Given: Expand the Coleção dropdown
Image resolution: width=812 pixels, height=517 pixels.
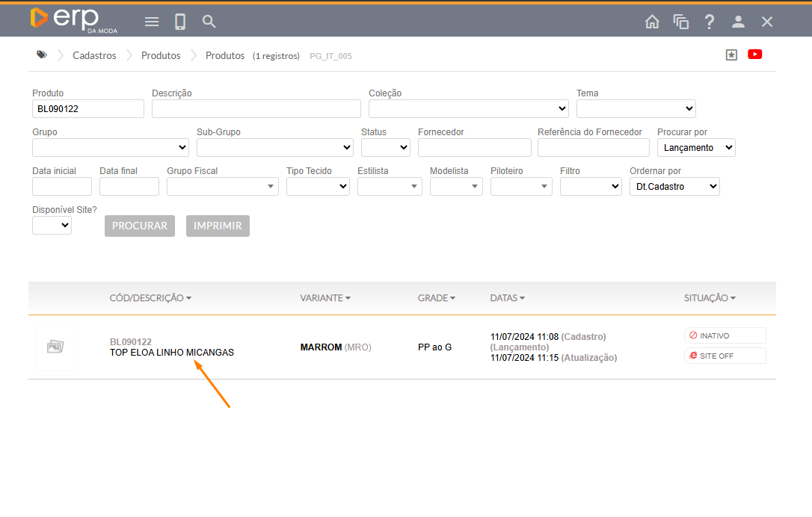Looking at the screenshot, I should [468, 109].
